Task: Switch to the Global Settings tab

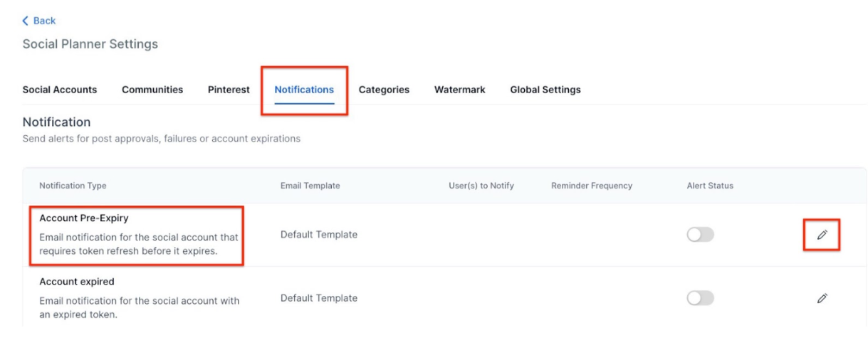Action: pyautogui.click(x=545, y=90)
